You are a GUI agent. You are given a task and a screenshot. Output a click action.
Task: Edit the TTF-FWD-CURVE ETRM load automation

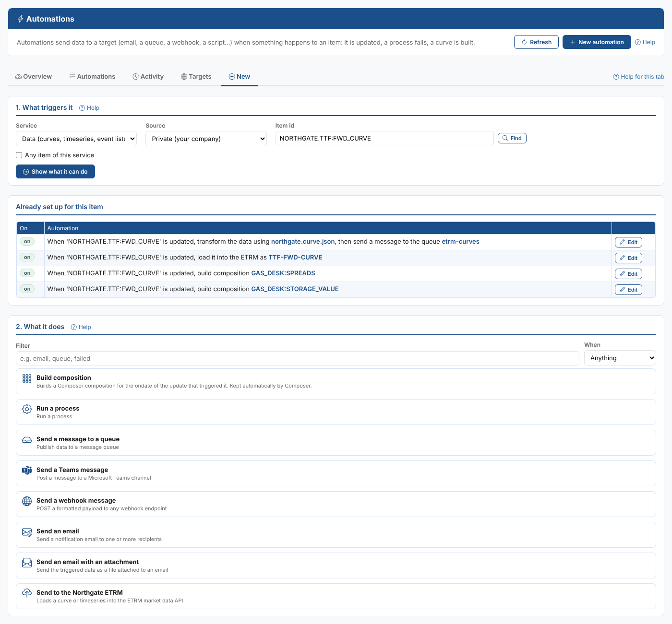coord(628,258)
